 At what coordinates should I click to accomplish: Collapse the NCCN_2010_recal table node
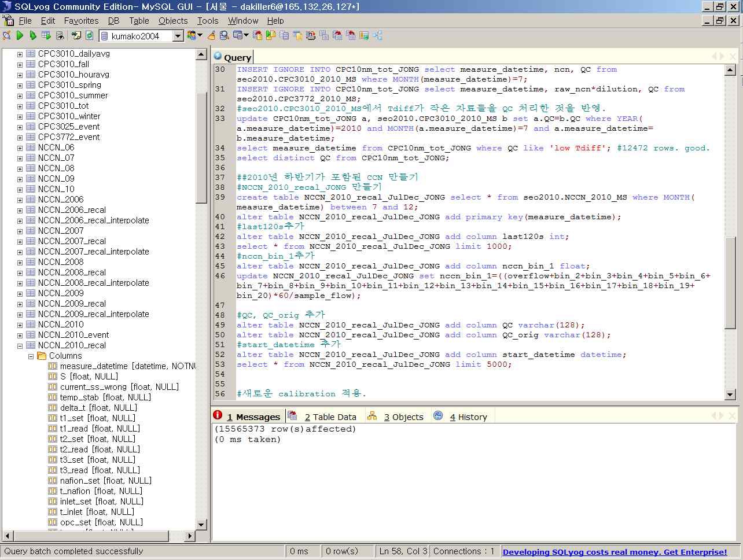tap(20, 345)
